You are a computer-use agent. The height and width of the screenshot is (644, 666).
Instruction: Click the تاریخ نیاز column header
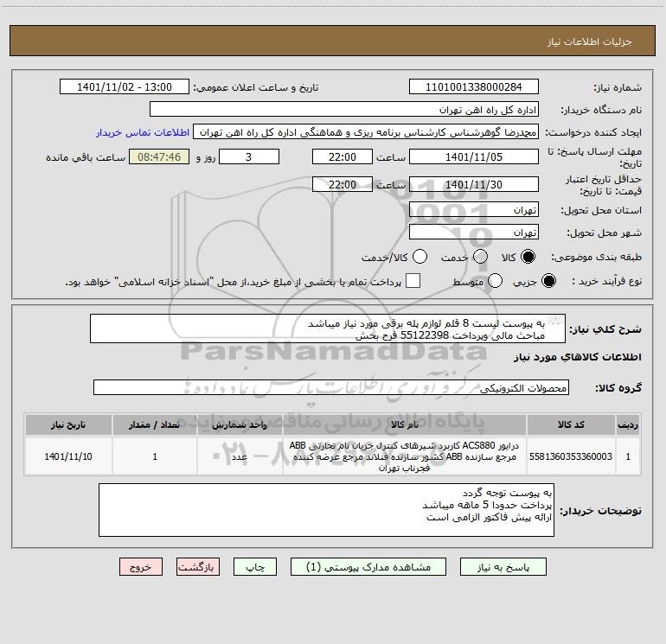68,424
